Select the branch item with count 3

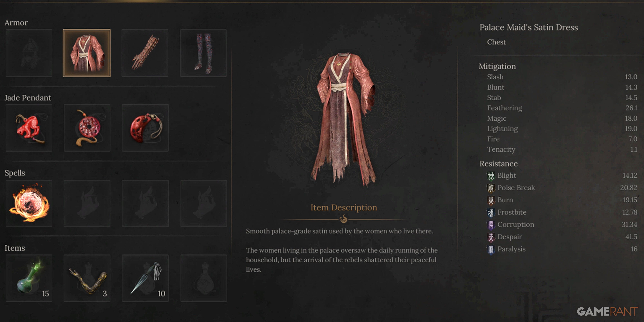tap(87, 278)
